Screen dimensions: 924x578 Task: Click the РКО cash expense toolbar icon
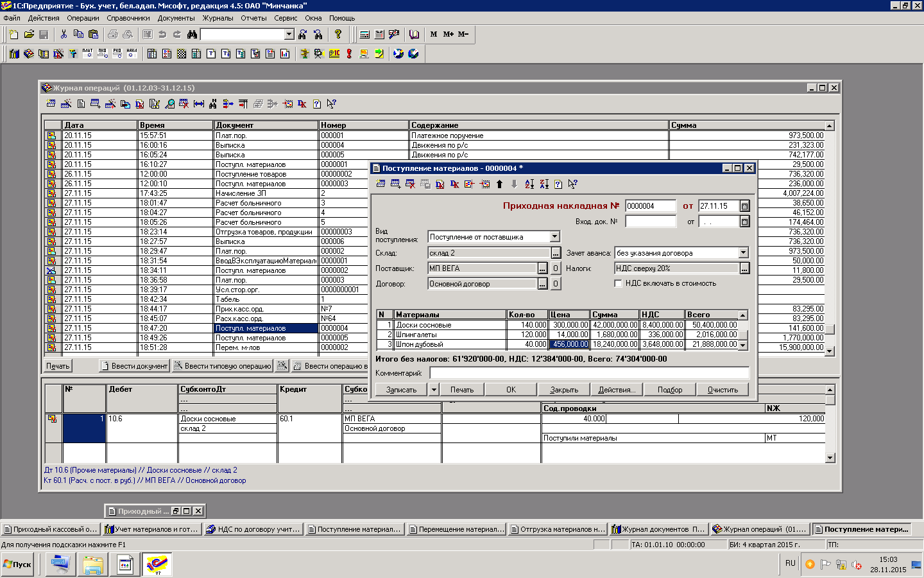[x=117, y=53]
